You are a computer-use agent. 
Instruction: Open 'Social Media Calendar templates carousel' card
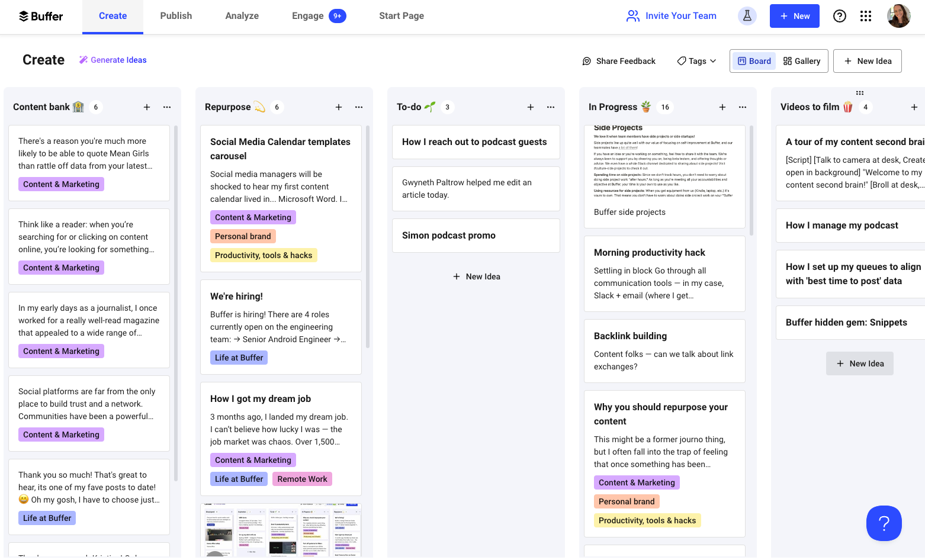click(281, 198)
